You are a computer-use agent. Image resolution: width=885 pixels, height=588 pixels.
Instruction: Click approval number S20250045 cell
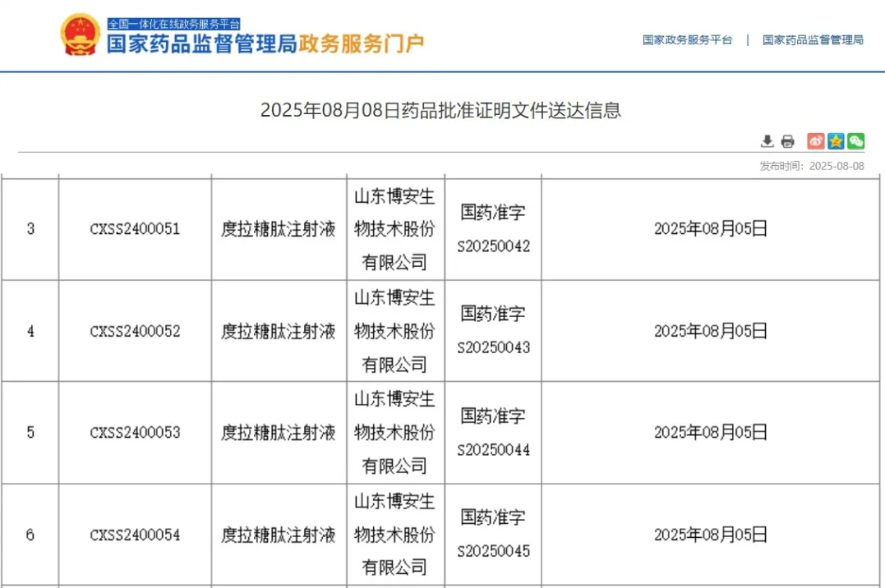(493, 551)
